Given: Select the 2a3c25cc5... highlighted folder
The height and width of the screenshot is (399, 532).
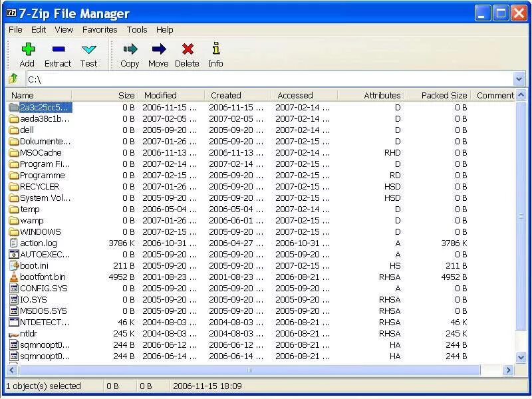Looking at the screenshot, I should coord(45,108).
